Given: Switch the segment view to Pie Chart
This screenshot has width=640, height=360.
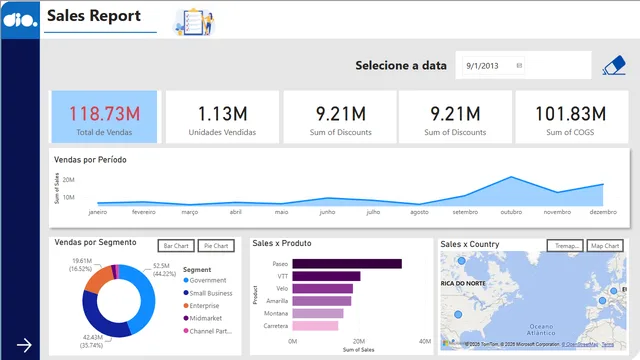Looking at the screenshot, I should [216, 246].
